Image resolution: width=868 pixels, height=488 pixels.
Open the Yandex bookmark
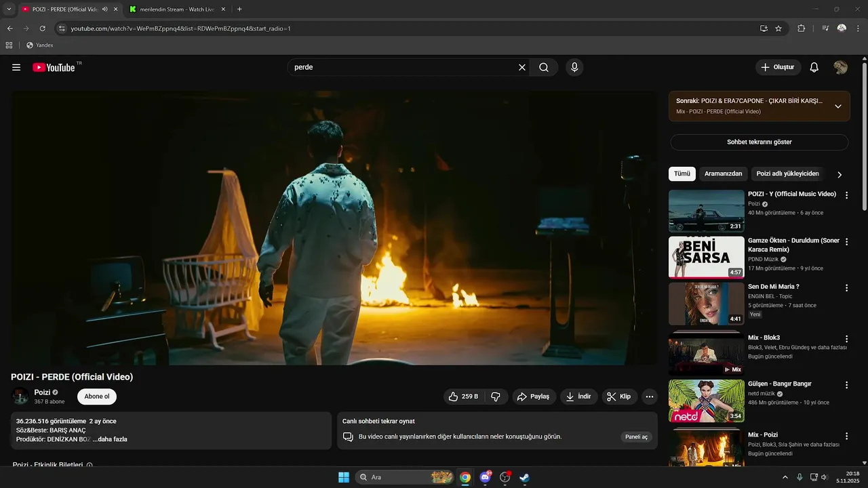coord(40,45)
